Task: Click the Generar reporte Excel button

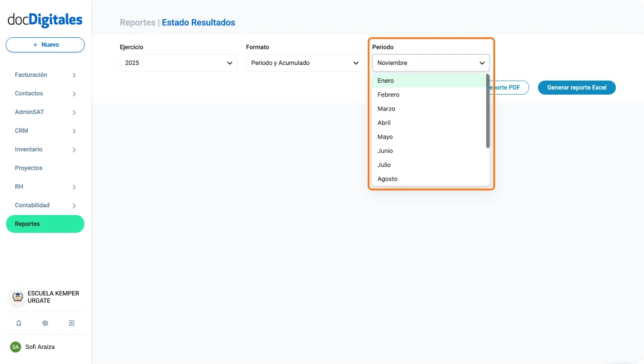Action: point(576,87)
